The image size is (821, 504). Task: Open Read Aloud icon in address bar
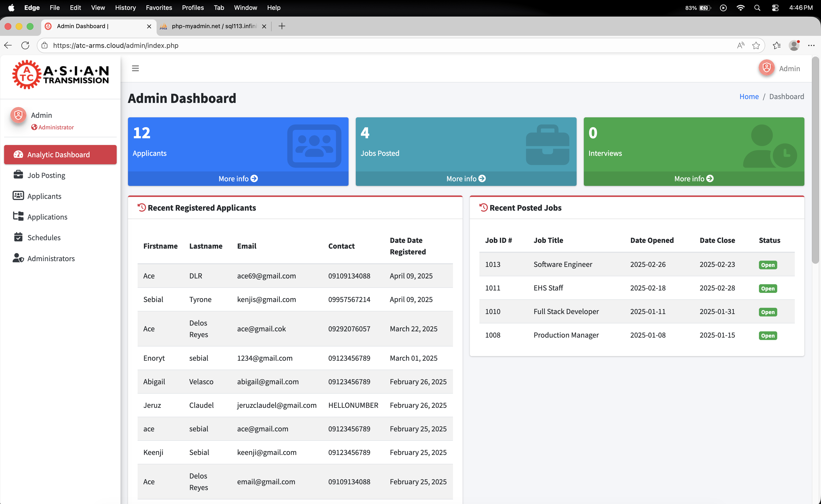(x=740, y=45)
